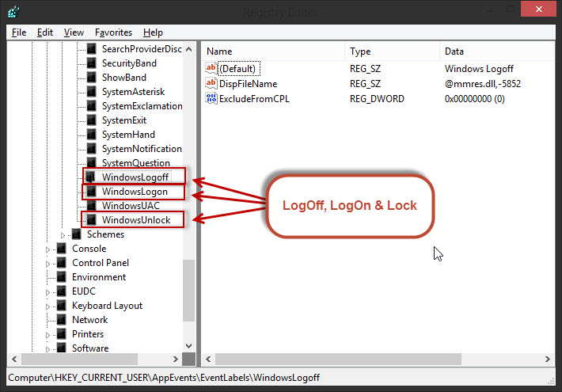Click the registry path in status bar
The width and height of the screenshot is (562, 392).
tap(164, 378)
